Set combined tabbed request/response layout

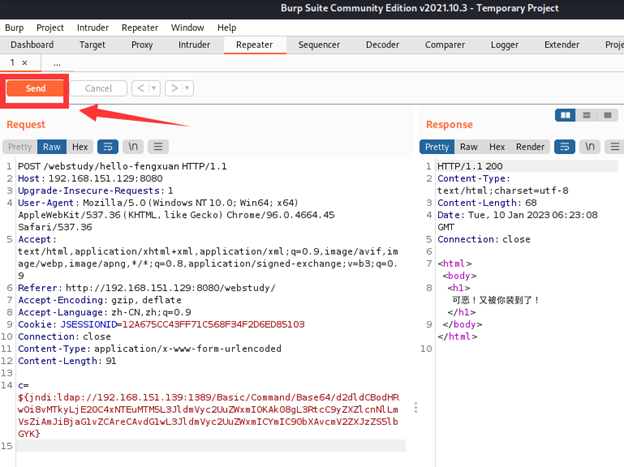[608, 115]
